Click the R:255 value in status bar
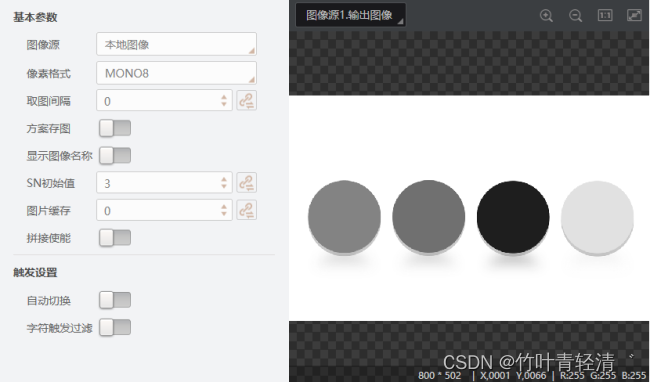The image size is (650, 382). pos(572,375)
